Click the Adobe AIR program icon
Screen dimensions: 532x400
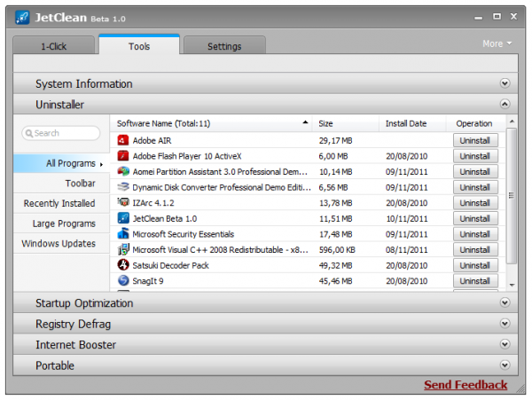pyautogui.click(x=123, y=140)
